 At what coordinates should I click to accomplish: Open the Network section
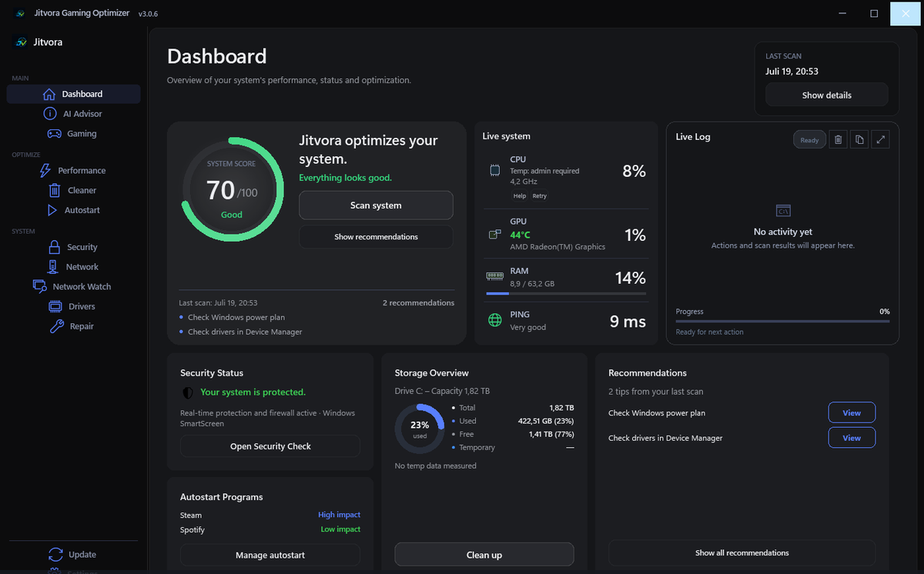click(73, 267)
